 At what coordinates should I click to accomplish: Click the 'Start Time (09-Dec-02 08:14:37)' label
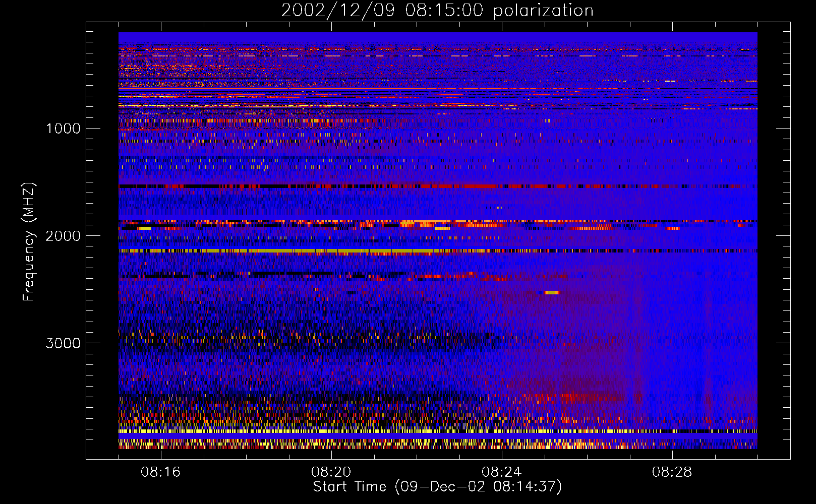click(437, 487)
